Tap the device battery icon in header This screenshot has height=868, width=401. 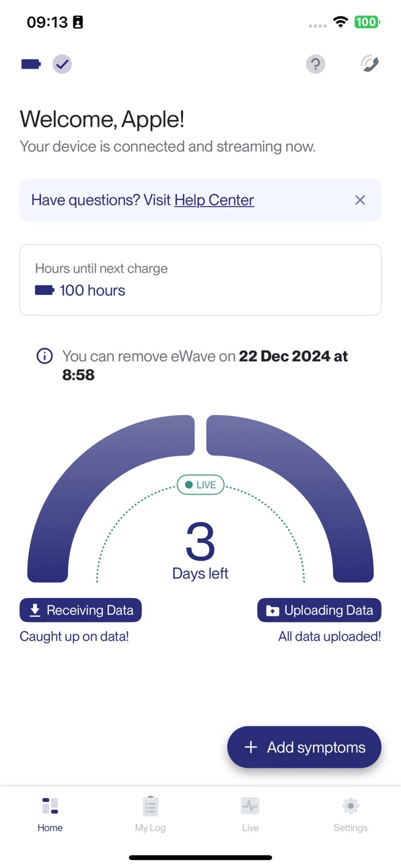coord(31,64)
